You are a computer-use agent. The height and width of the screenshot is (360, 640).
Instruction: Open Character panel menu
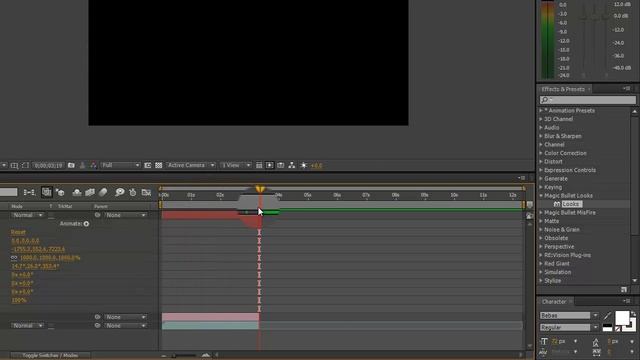click(x=627, y=301)
